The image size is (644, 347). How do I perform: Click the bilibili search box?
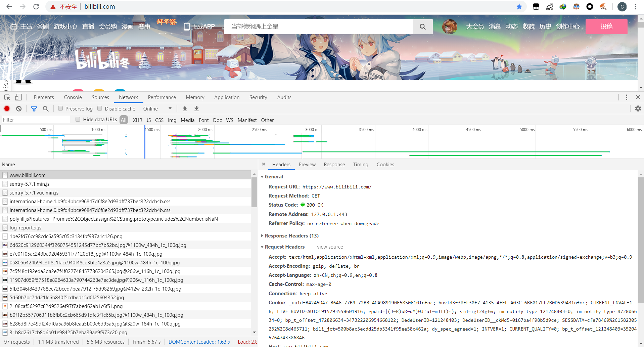pyautogui.click(x=318, y=27)
